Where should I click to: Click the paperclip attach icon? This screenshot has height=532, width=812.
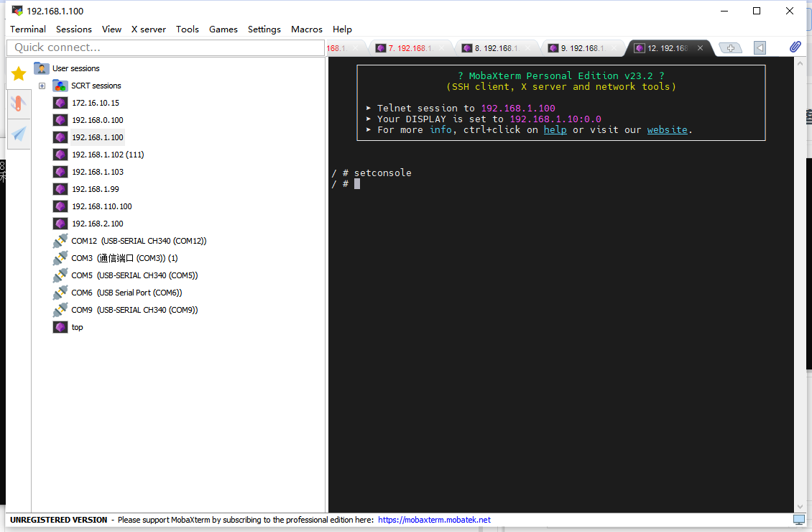pos(795,47)
